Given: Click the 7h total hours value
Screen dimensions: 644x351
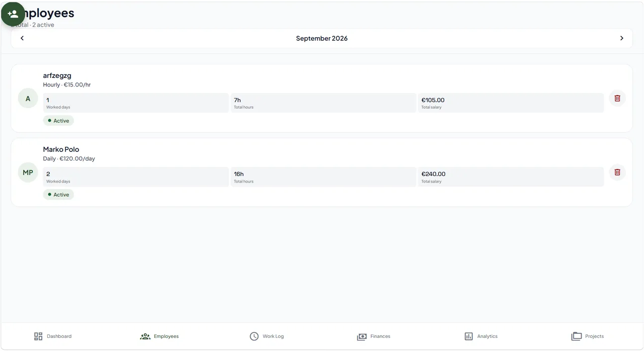Looking at the screenshot, I should [x=237, y=100].
